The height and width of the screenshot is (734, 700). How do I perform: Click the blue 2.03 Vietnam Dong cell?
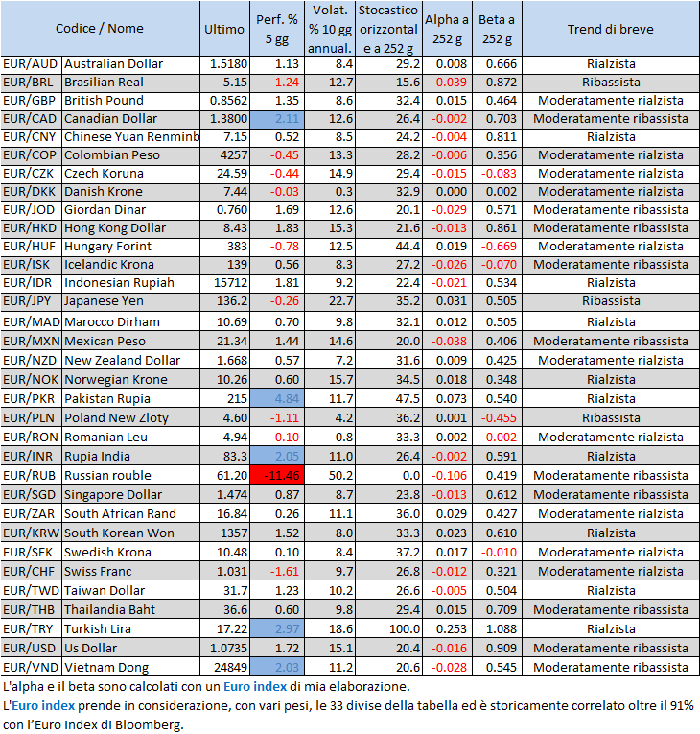point(277,668)
